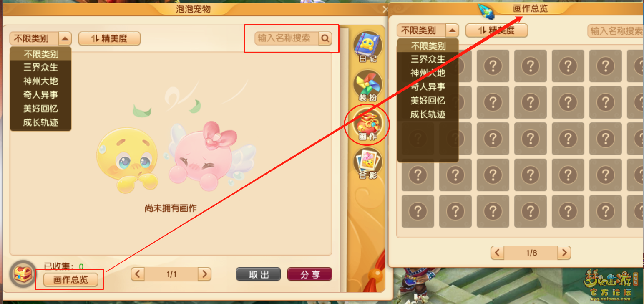This screenshot has height=304, width=644.
Task: Collapse the 不限类别 dropdown in 泡泡宠物 window
Action: pos(65,39)
